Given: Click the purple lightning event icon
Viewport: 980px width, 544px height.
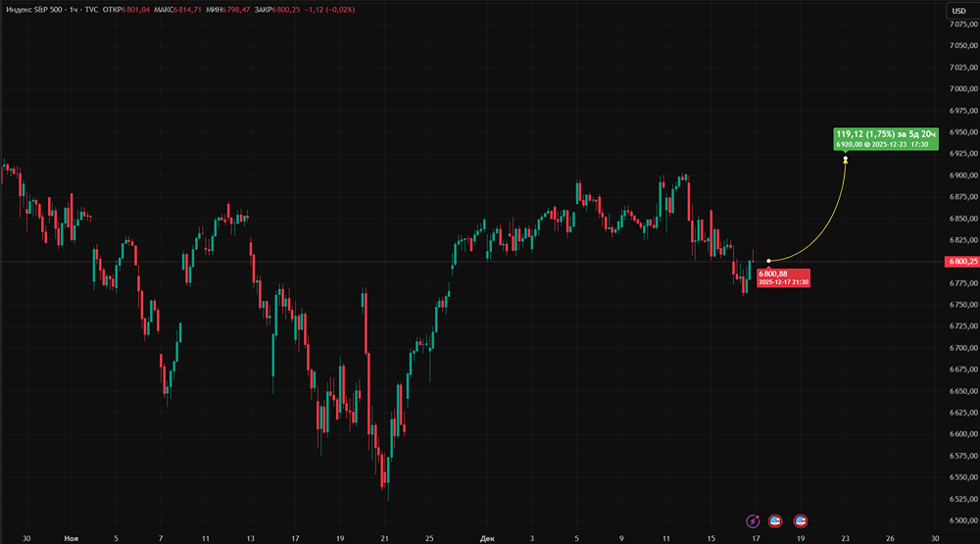Looking at the screenshot, I should (753, 520).
